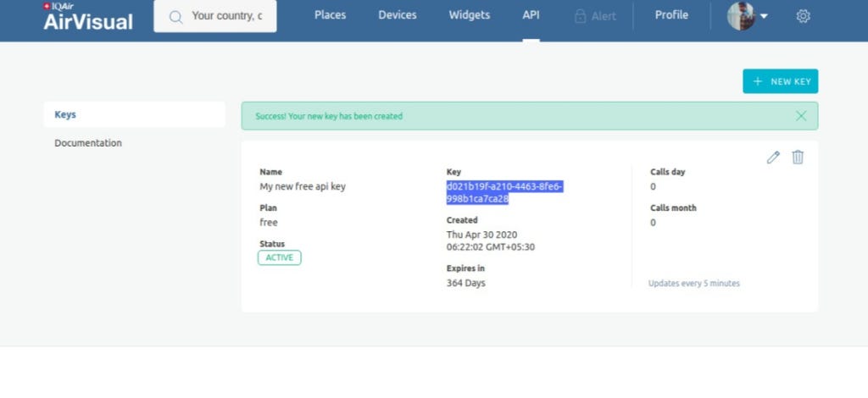This screenshot has width=868, height=398.
Task: Open the Profile page
Action: click(671, 15)
